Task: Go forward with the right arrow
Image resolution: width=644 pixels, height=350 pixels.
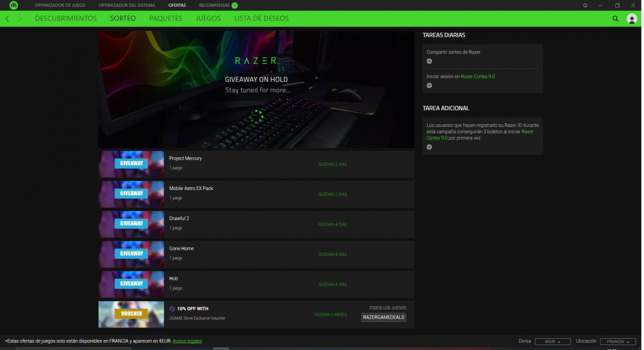Action: (19, 19)
